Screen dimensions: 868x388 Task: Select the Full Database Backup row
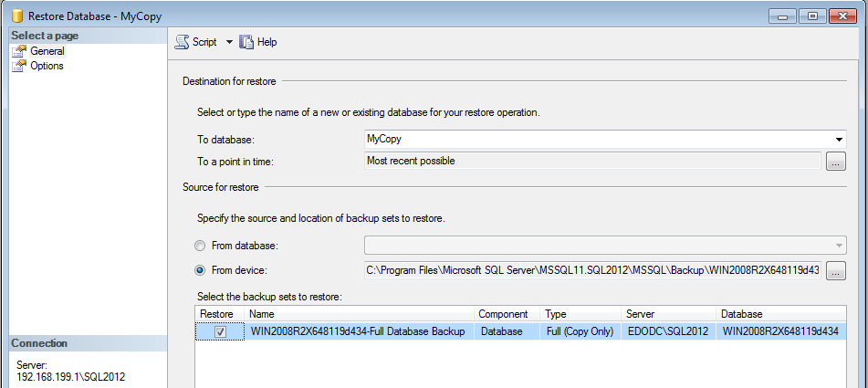click(x=358, y=331)
